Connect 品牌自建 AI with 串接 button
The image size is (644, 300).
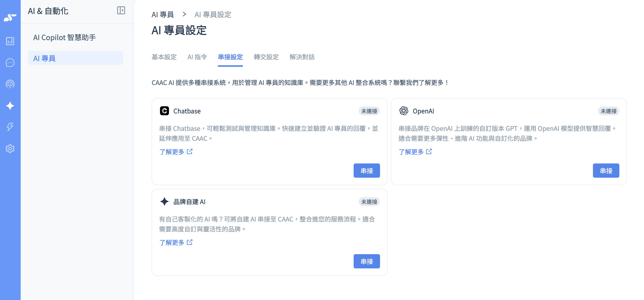click(367, 261)
